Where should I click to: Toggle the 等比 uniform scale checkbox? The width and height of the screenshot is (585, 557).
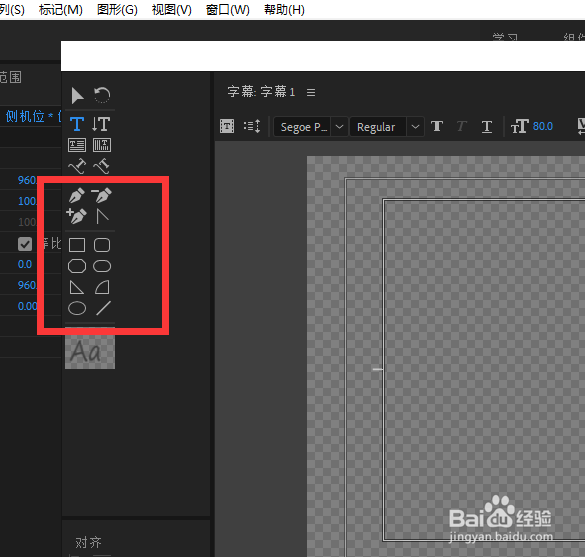pyautogui.click(x=25, y=244)
